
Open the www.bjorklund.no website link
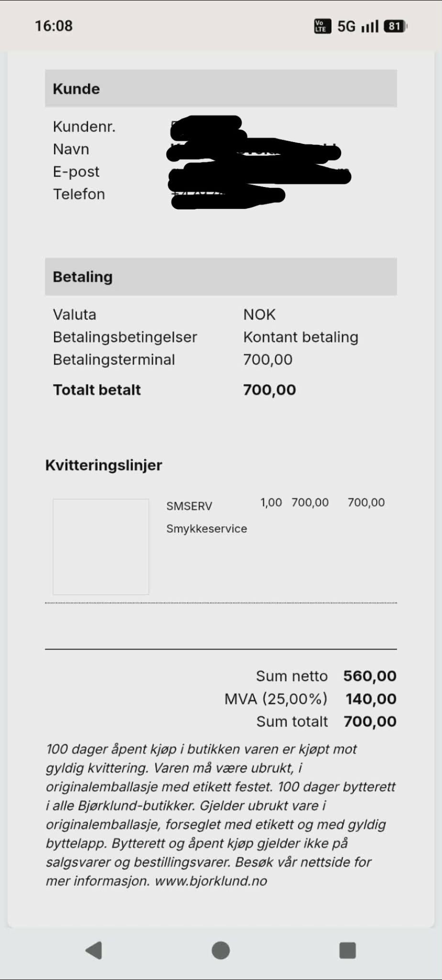click(211, 881)
